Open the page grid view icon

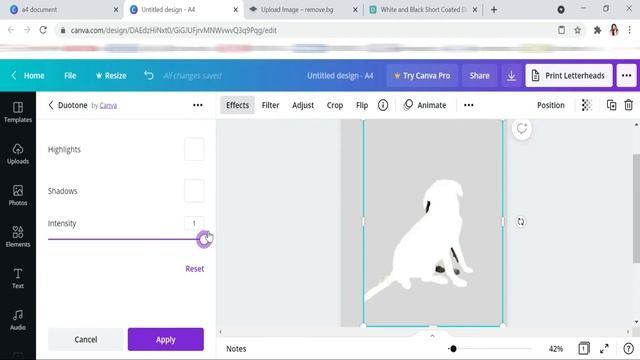(584, 348)
